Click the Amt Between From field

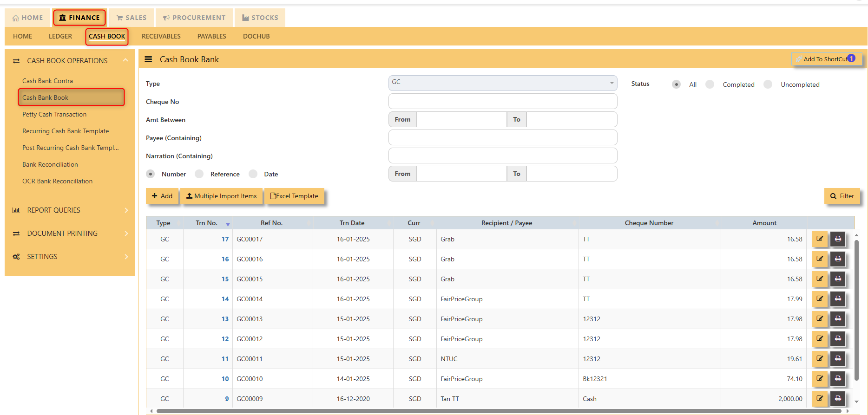[461, 119]
